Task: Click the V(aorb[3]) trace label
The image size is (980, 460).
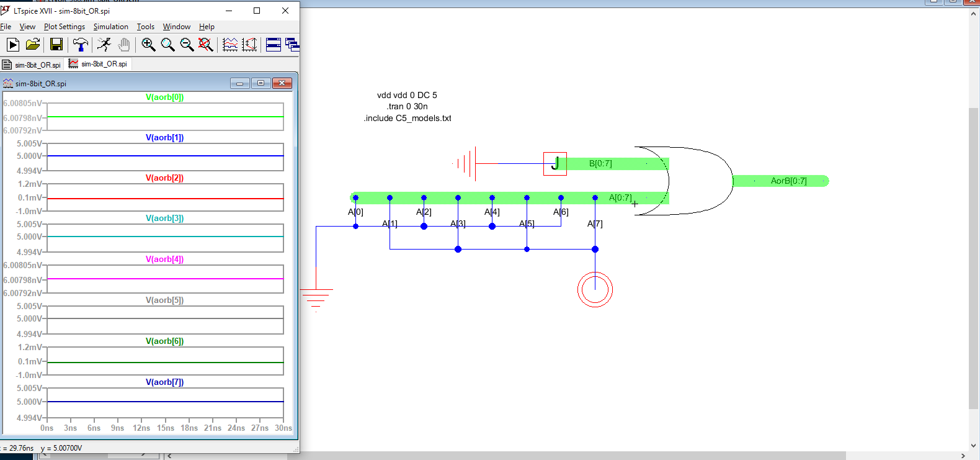Action: [x=165, y=218]
